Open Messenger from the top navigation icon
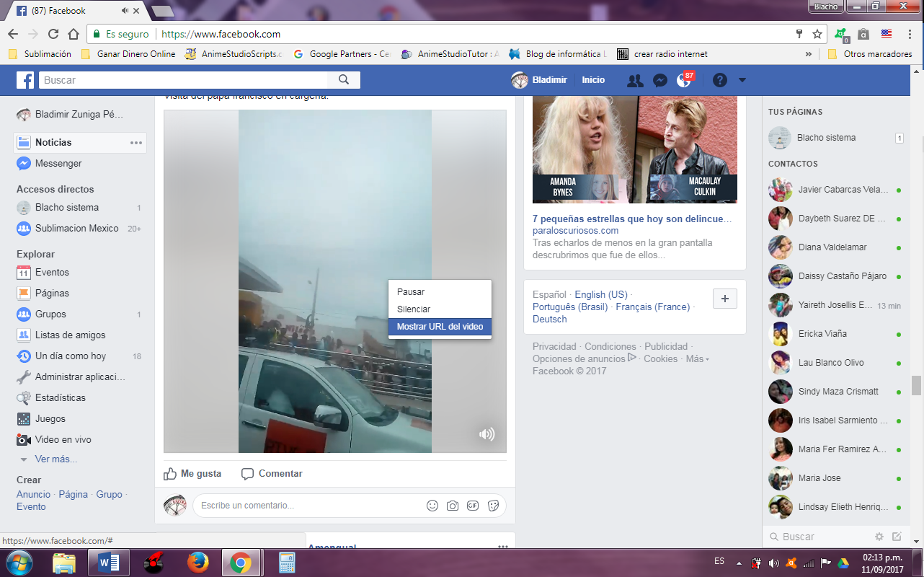 [660, 80]
